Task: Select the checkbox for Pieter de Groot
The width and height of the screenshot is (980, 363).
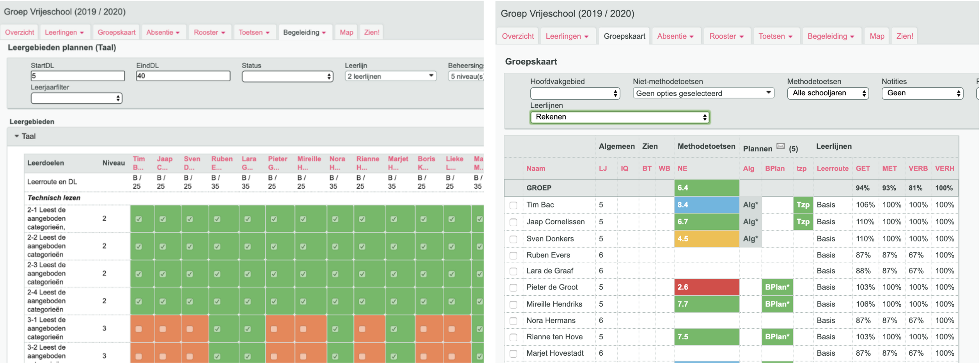Action: pos(513,288)
